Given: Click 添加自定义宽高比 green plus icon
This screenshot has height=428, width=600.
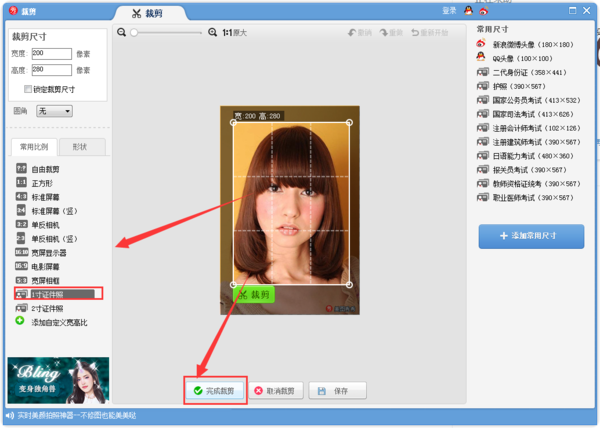Looking at the screenshot, I should click(x=20, y=322).
